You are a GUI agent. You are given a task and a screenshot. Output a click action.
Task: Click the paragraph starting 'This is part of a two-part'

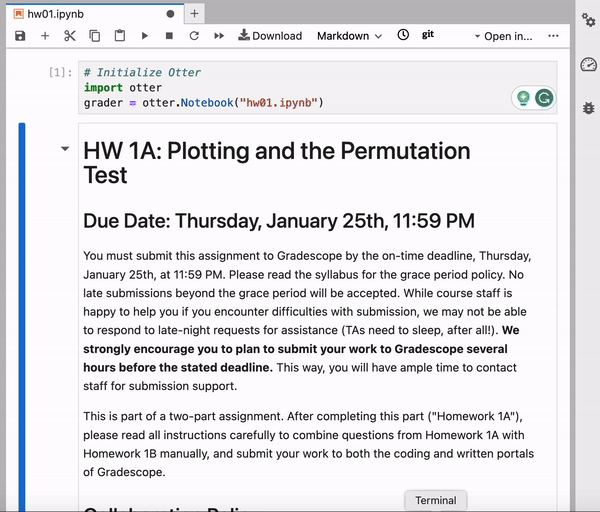(x=308, y=444)
